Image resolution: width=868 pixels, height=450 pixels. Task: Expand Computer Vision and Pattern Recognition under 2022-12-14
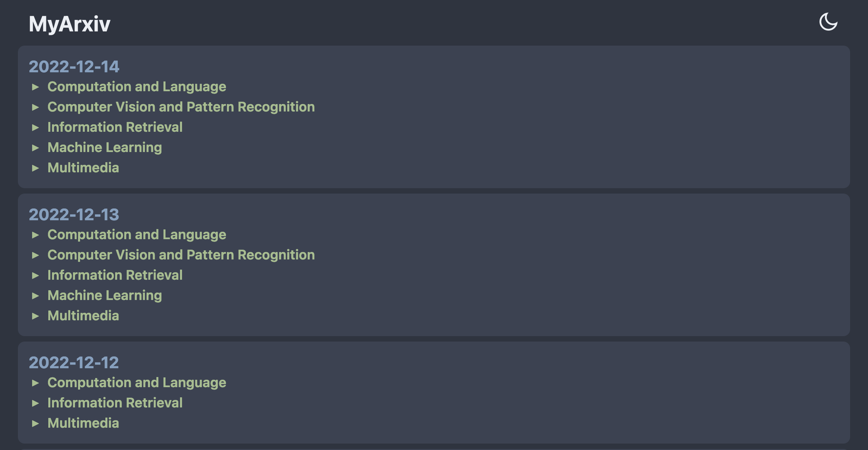click(181, 107)
